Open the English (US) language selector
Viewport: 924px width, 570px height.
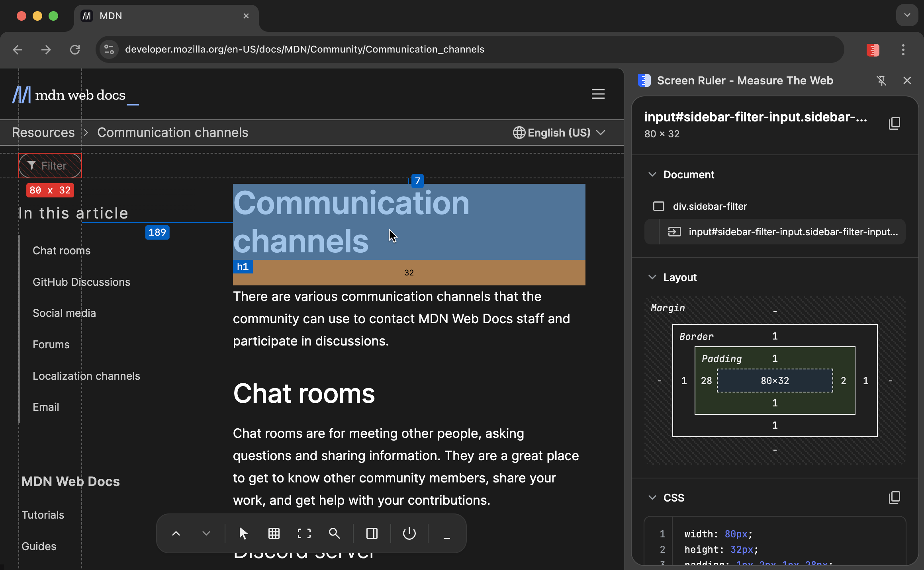pyautogui.click(x=559, y=133)
